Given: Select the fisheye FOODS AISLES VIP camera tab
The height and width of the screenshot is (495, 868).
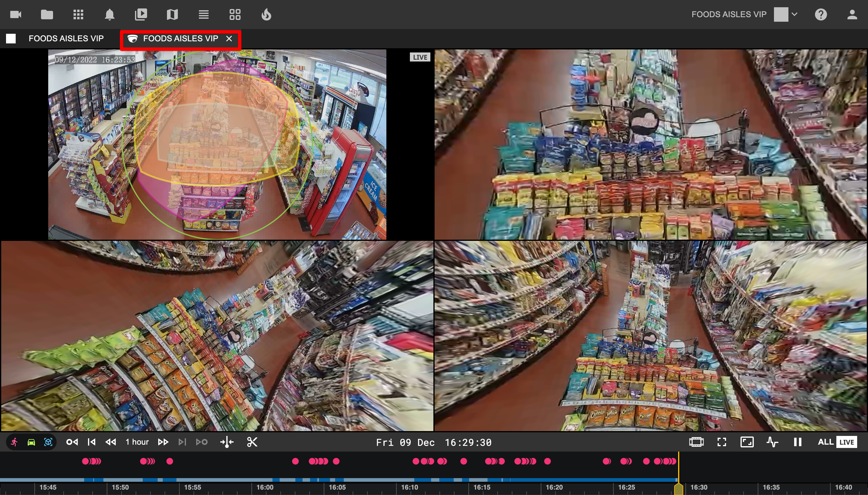Looking at the screenshot, I should [x=180, y=38].
